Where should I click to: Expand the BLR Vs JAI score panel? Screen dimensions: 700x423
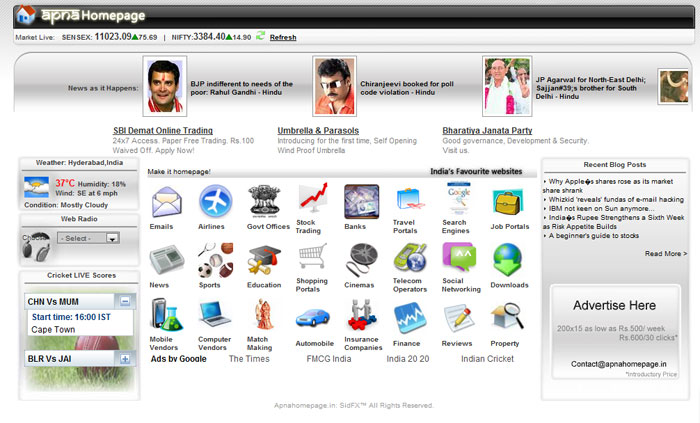coord(125,359)
